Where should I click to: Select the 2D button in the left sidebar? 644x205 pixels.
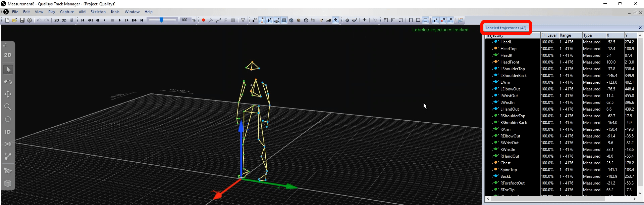tap(8, 55)
